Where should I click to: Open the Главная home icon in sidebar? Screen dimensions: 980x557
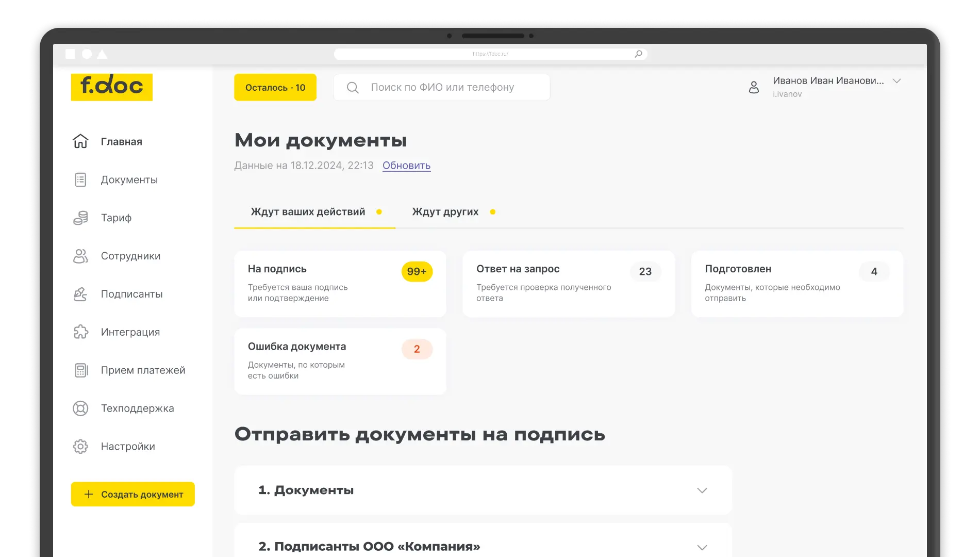[x=80, y=141]
